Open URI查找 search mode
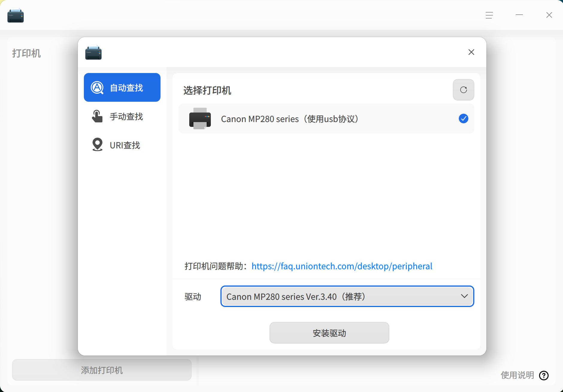 tap(125, 145)
